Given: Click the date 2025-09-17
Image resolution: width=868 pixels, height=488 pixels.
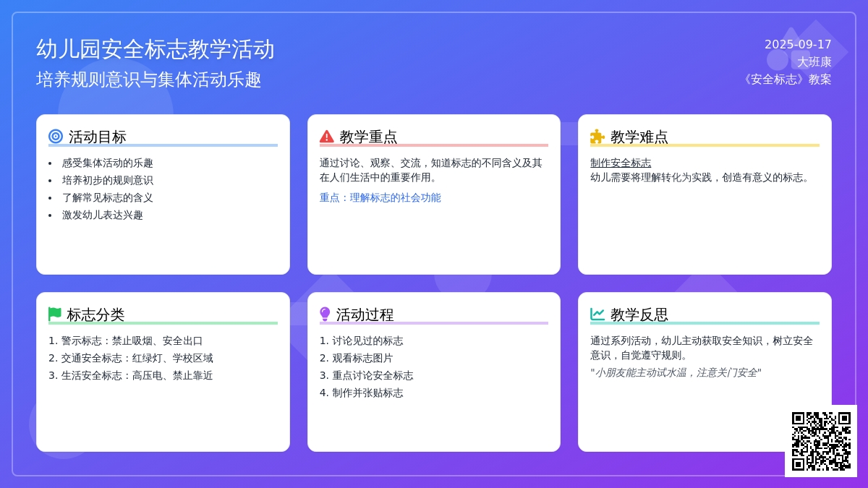Looking at the screenshot, I should pyautogui.click(x=798, y=44).
